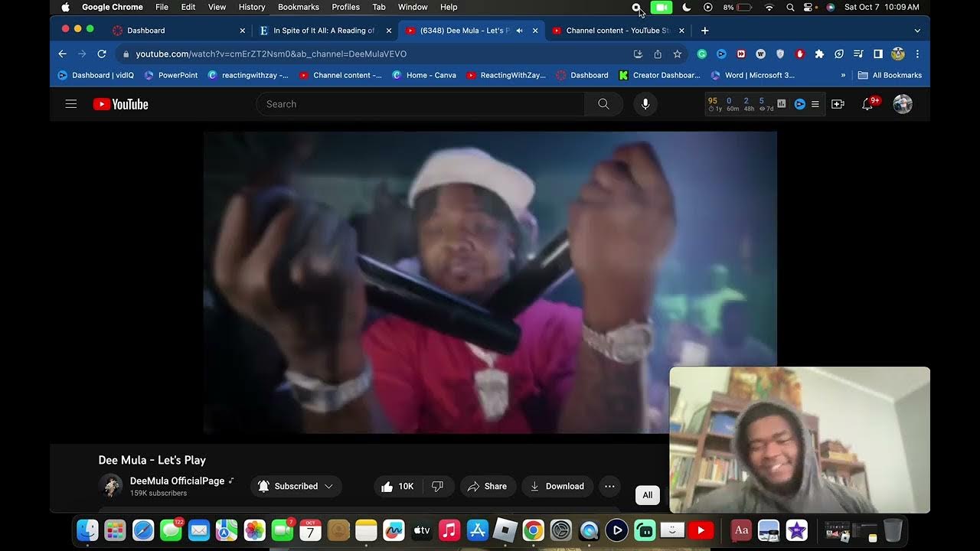
Task: Bookmark this page with the star icon
Action: pyautogui.click(x=678, y=54)
